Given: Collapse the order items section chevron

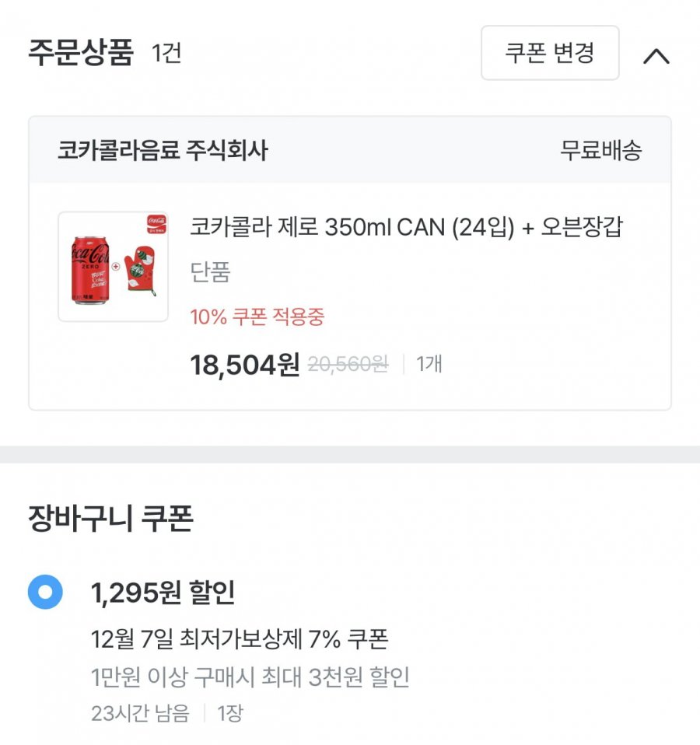Looking at the screenshot, I should [656, 56].
